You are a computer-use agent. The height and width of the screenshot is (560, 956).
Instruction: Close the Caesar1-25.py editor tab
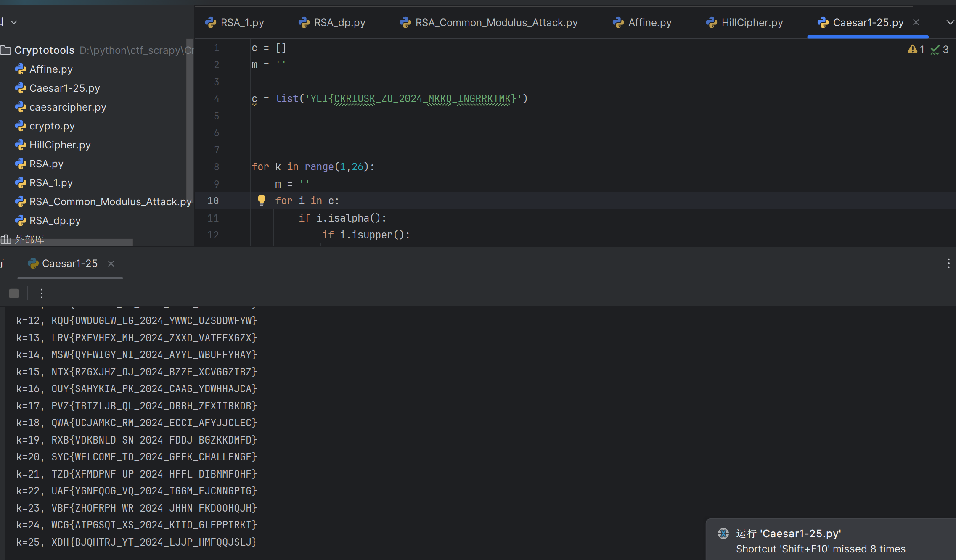[916, 23]
